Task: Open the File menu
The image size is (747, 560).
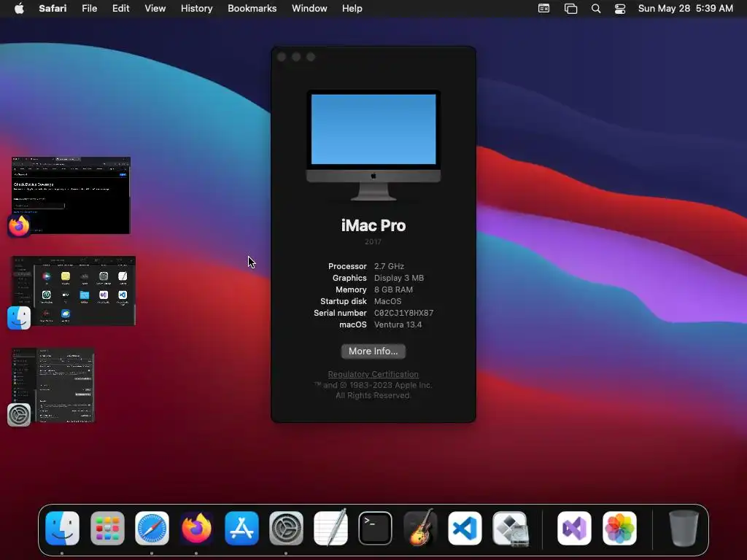Action: 90,9
